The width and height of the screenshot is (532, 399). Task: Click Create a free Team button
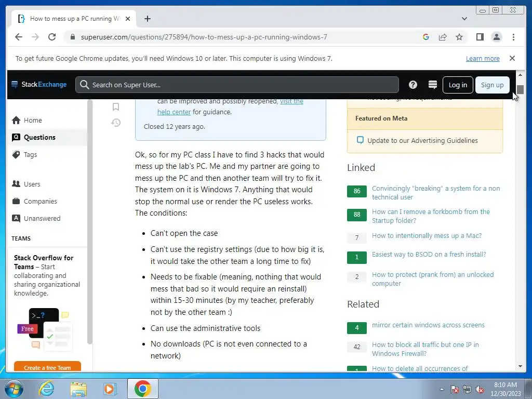[x=47, y=367]
